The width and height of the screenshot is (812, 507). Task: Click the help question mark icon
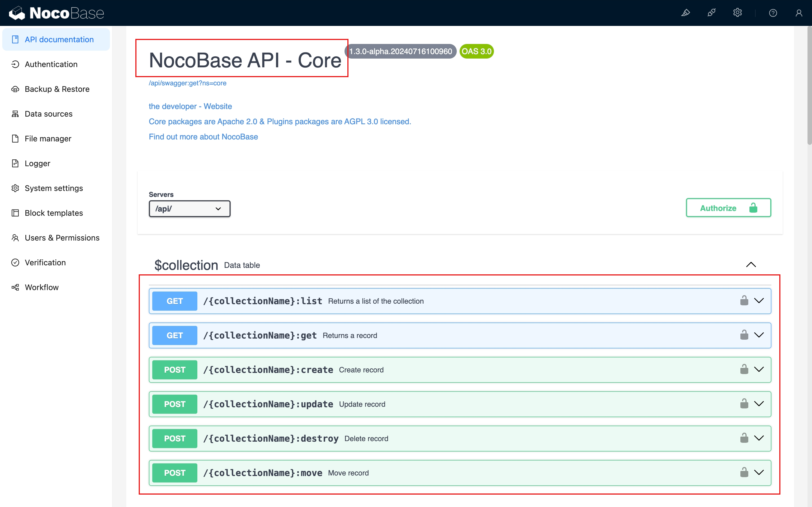(773, 13)
